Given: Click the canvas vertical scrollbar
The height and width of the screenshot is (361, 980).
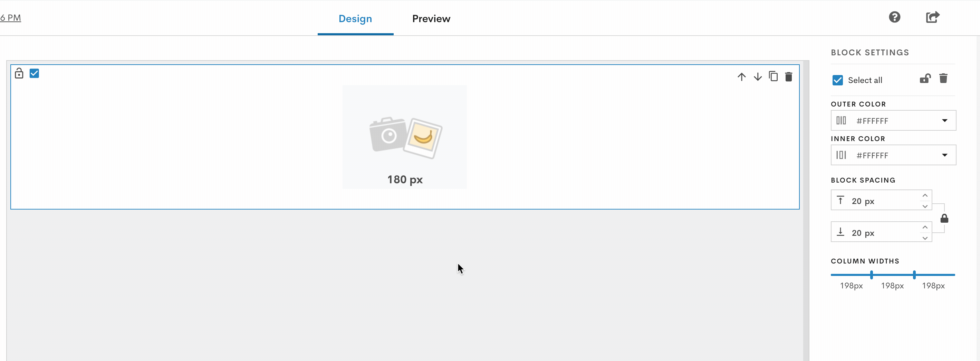Looking at the screenshot, I should click(x=806, y=211).
